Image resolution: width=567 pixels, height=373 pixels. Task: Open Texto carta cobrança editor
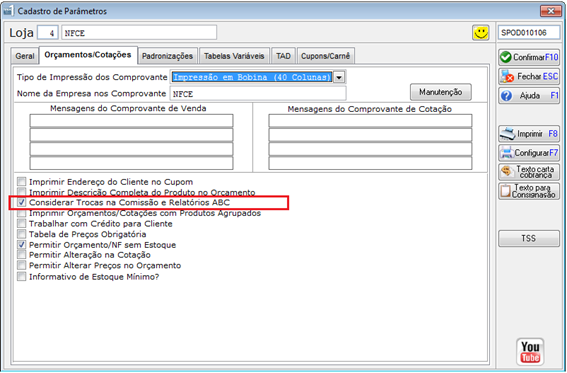click(529, 172)
